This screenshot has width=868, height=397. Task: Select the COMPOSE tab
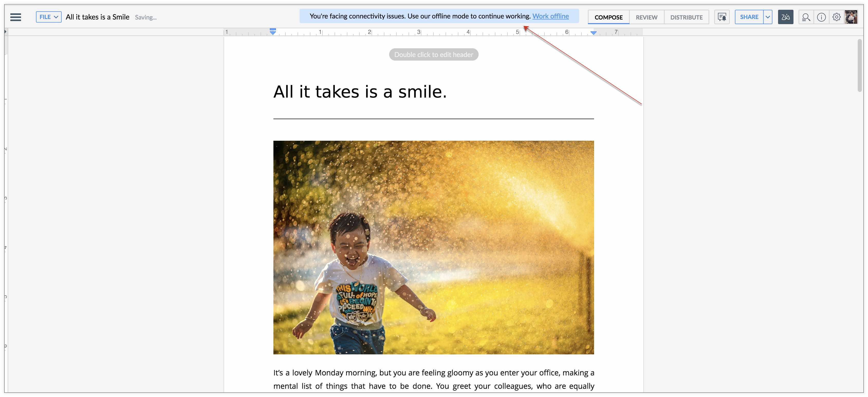pyautogui.click(x=608, y=17)
